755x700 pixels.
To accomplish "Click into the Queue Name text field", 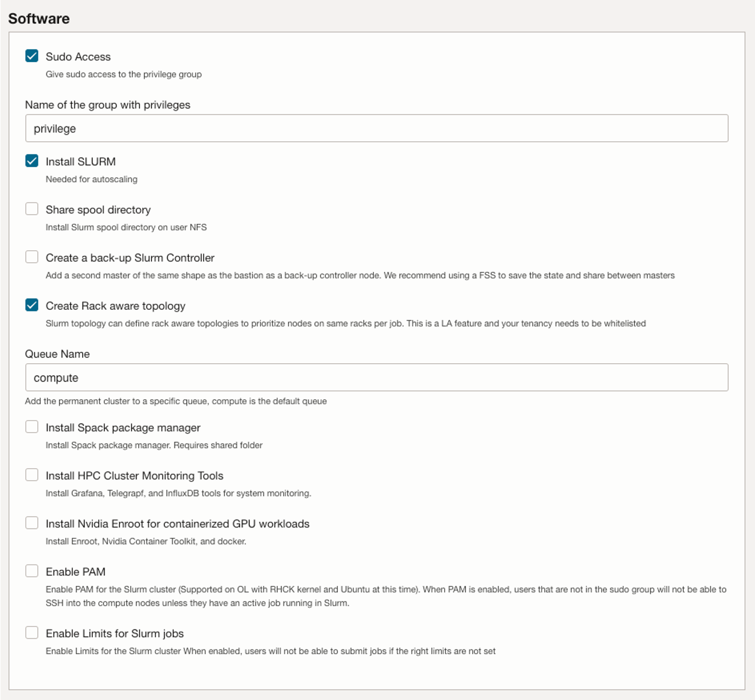I will coord(376,378).
